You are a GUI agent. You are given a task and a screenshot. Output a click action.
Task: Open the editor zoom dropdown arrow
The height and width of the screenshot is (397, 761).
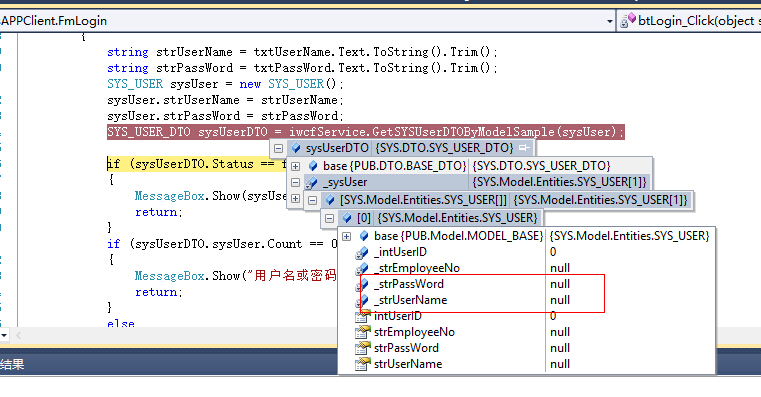pyautogui.click(x=4, y=335)
